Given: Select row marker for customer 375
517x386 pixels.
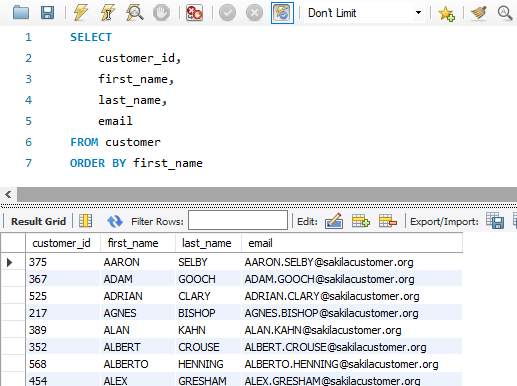Looking at the screenshot, I should 10,262.
